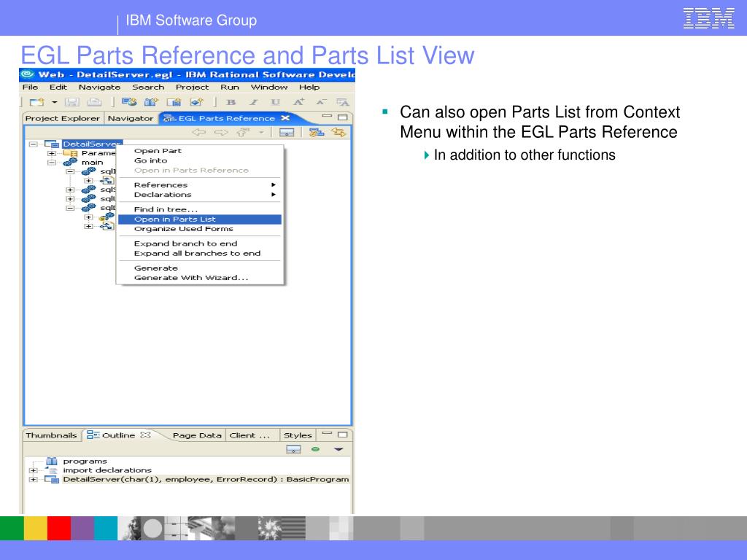Screen dimensions: 747x560
Task: Collapse the main function node
Action: pos(52,163)
